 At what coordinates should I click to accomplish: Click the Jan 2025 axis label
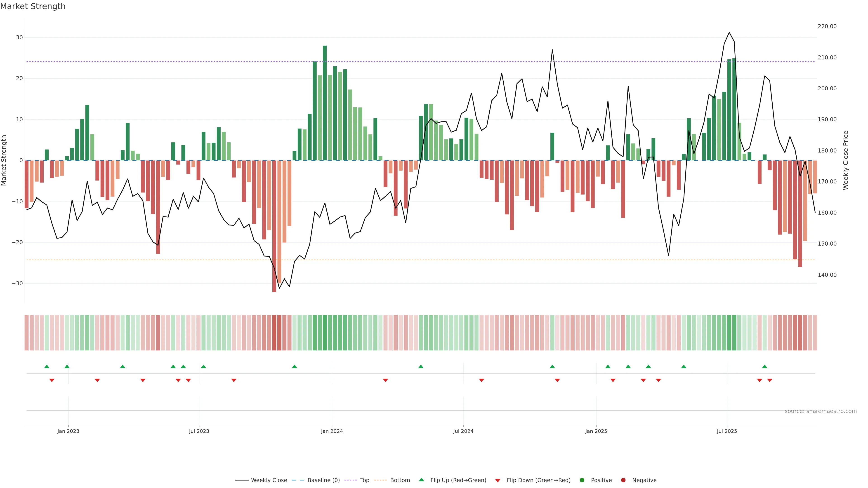596,431
